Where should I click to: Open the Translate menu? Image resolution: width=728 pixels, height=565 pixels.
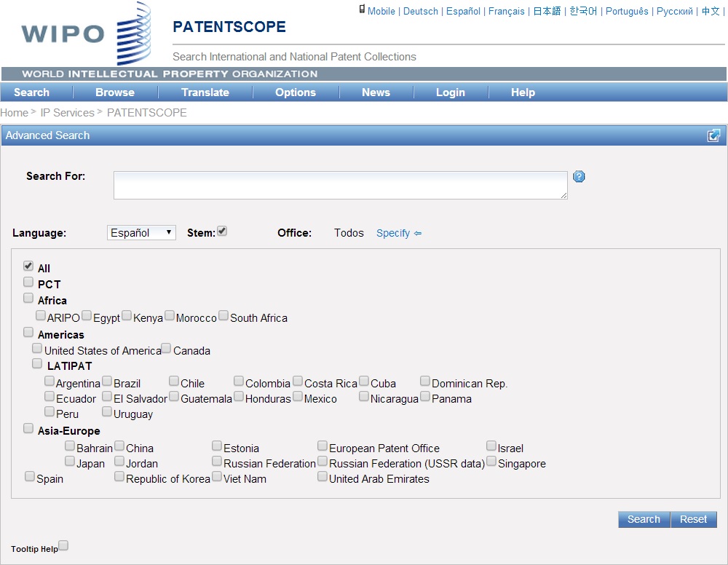pyautogui.click(x=205, y=92)
